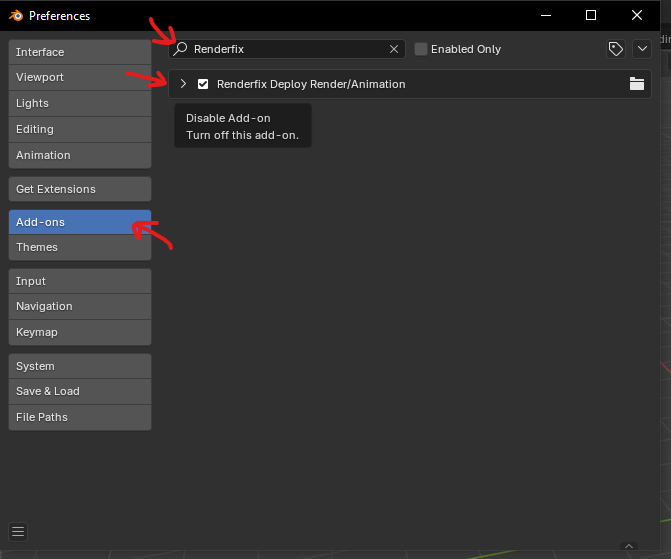Disable the Renderfix Deploy Render/Animation checkbox

click(x=203, y=84)
